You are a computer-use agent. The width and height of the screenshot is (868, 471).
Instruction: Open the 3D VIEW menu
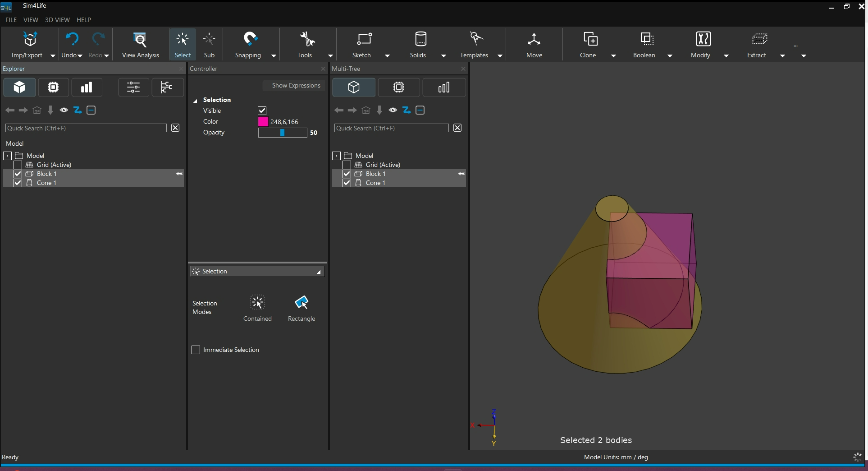(57, 20)
